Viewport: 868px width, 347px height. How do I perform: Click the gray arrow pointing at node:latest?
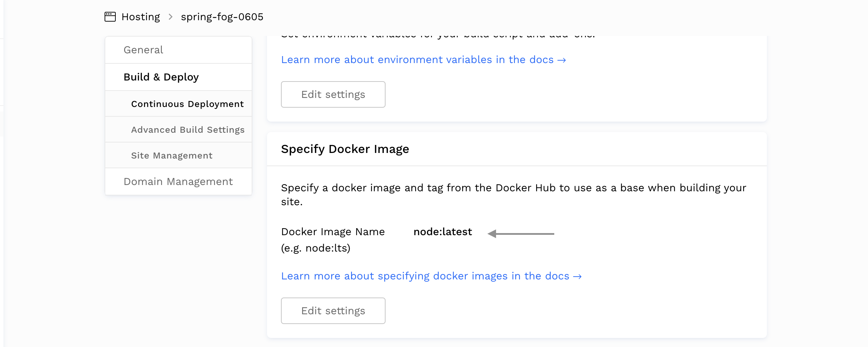tap(521, 233)
